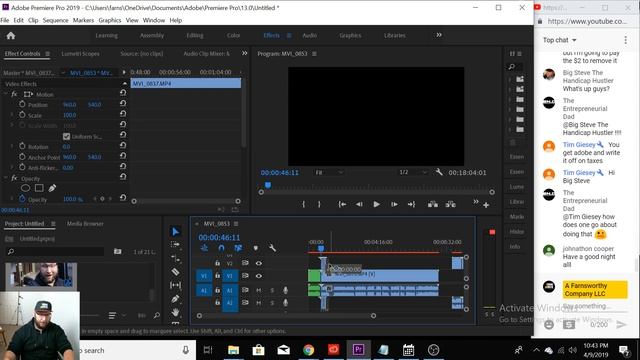
Task: Toggle the Motion effect fx switch
Action: (x=14, y=94)
